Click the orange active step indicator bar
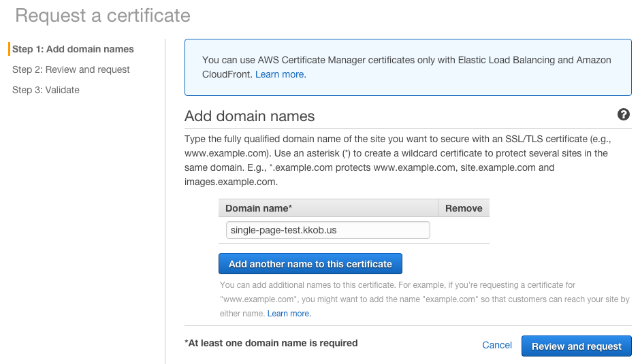Screen dimensions: 640x364 pos(9,49)
